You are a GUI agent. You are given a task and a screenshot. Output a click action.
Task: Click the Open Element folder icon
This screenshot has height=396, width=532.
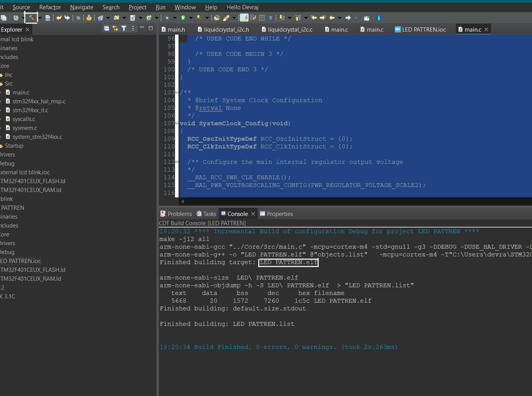tap(217, 18)
